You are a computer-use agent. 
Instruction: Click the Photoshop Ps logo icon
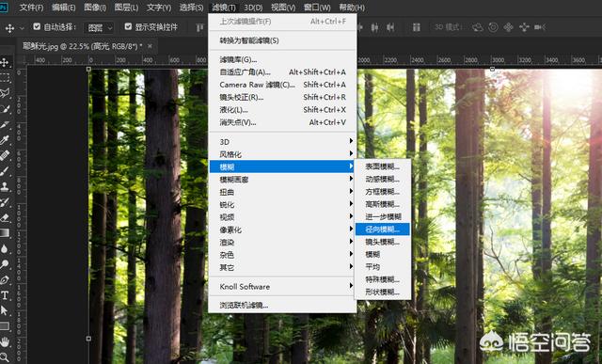(x=4, y=8)
